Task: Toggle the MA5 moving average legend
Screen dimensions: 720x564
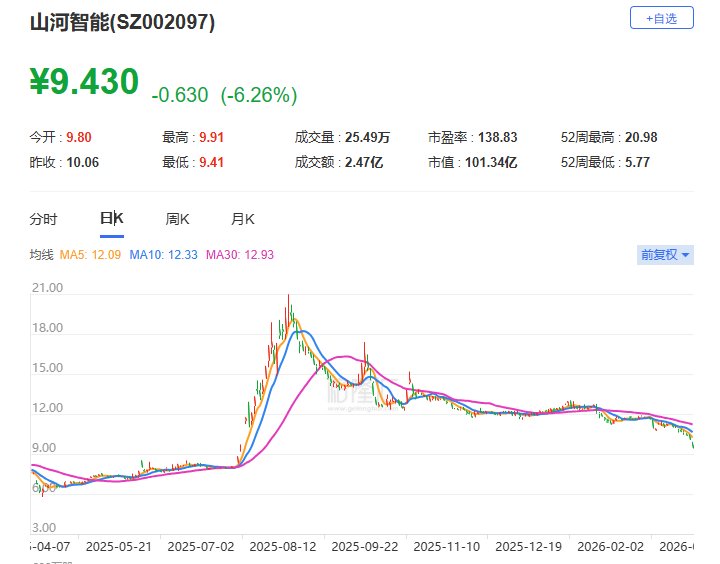Action: tap(91, 255)
